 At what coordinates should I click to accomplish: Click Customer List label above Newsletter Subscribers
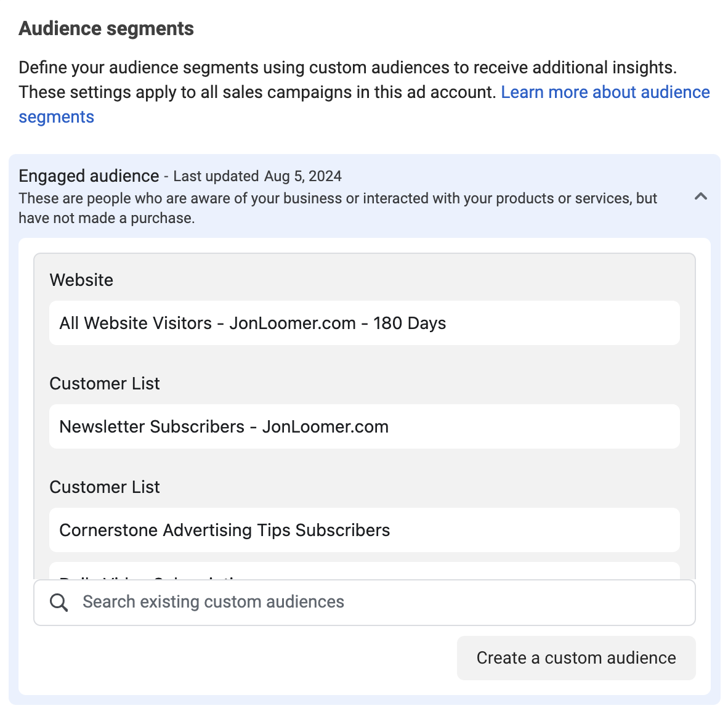click(x=105, y=384)
